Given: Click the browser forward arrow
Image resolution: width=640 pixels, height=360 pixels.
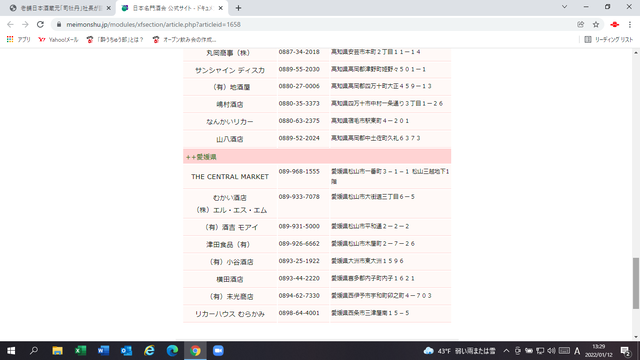Looking at the screenshot, I should 25,24.
